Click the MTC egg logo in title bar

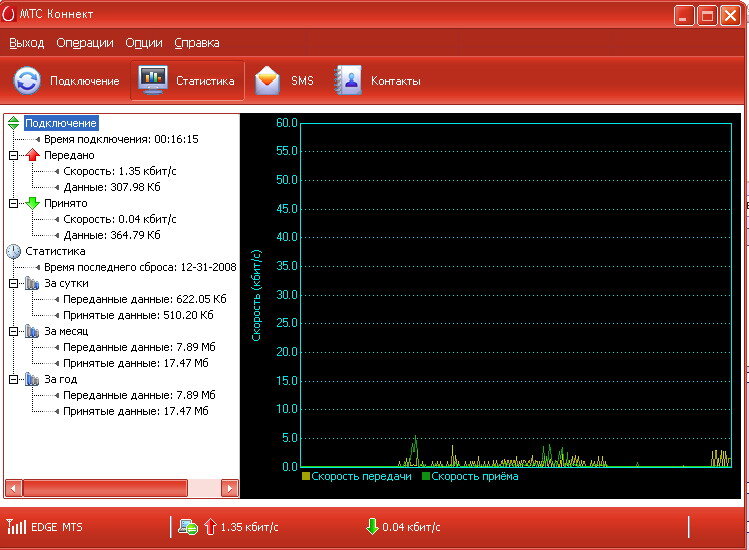click(x=9, y=14)
